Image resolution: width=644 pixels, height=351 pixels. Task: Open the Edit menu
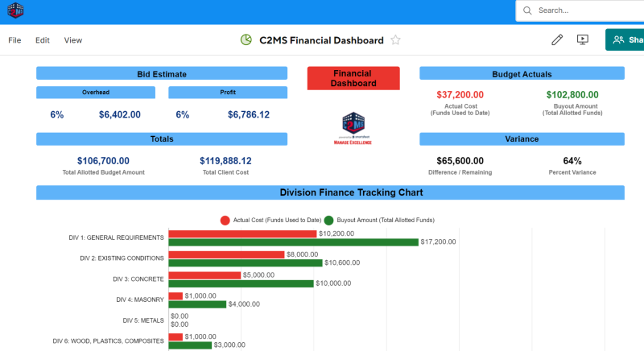[x=43, y=40]
